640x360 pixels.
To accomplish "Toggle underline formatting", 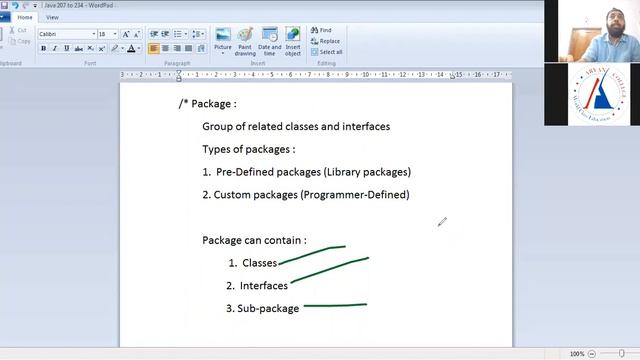I will 67,48.
